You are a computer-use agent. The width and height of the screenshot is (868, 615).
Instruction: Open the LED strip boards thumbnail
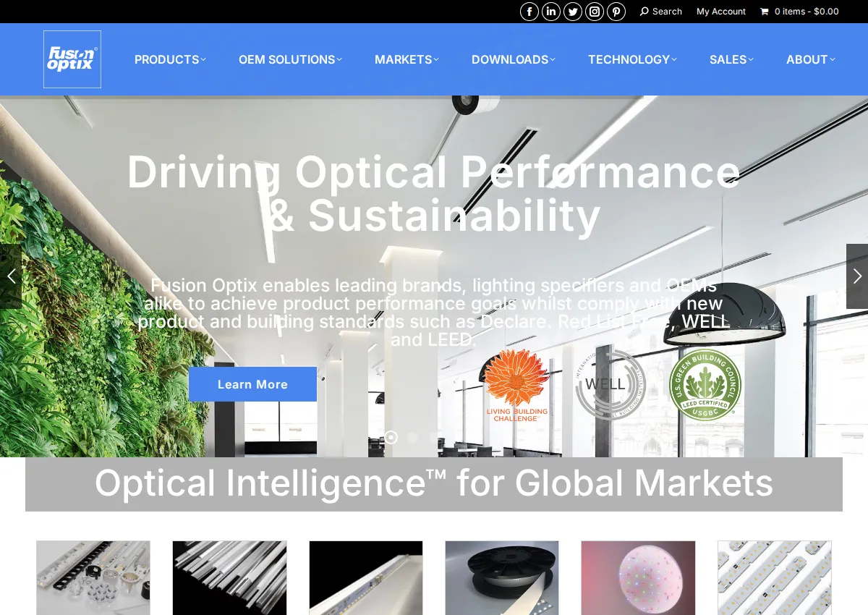(775, 578)
